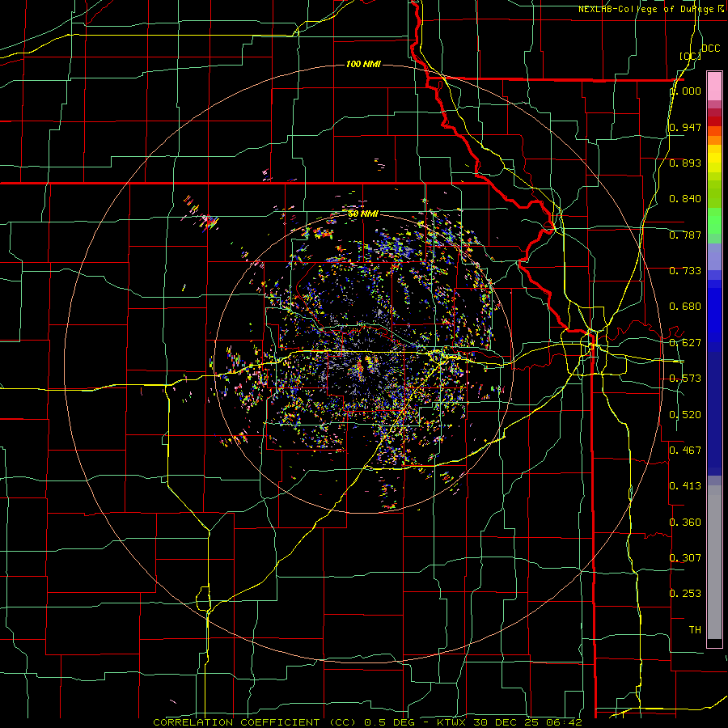Select the 0.947 color scale value
Image resolution: width=728 pixels, height=728 pixels.
click(x=685, y=127)
